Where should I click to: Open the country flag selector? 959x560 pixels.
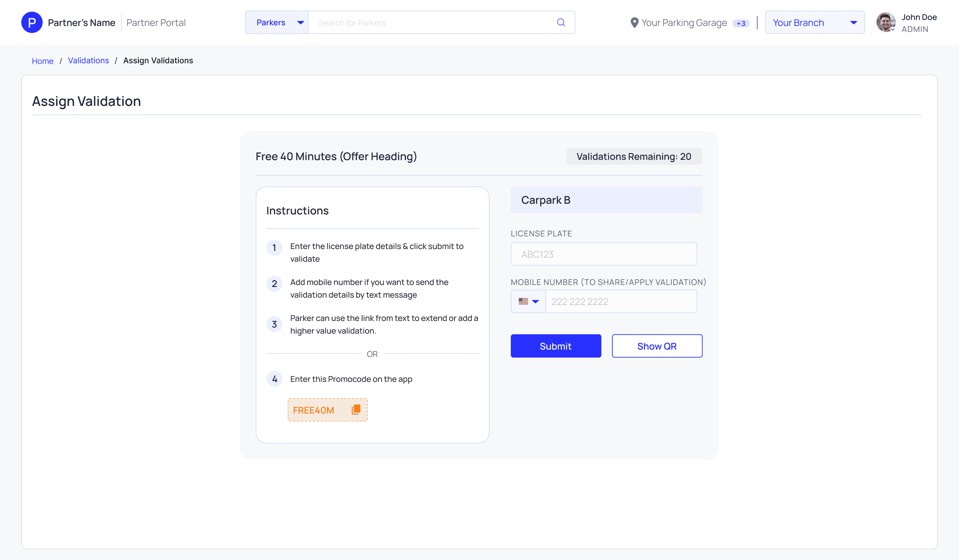528,301
